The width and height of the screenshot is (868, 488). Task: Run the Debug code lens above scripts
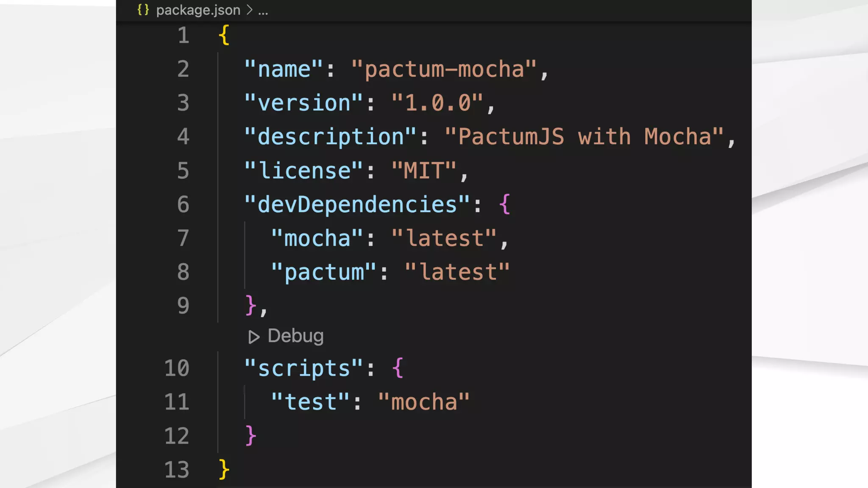[295, 336]
